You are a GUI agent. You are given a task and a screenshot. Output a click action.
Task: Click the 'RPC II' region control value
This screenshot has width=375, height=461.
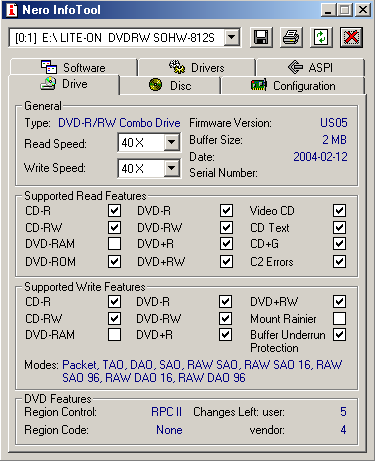(x=166, y=412)
